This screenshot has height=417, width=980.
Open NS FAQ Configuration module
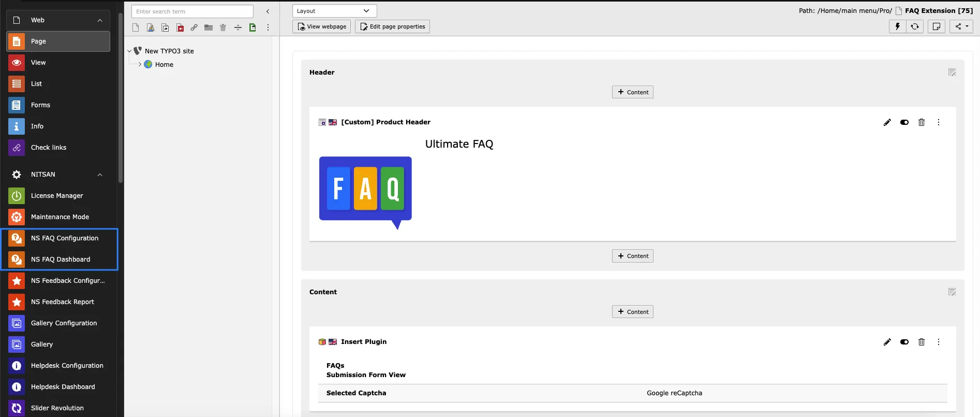pos(58,238)
